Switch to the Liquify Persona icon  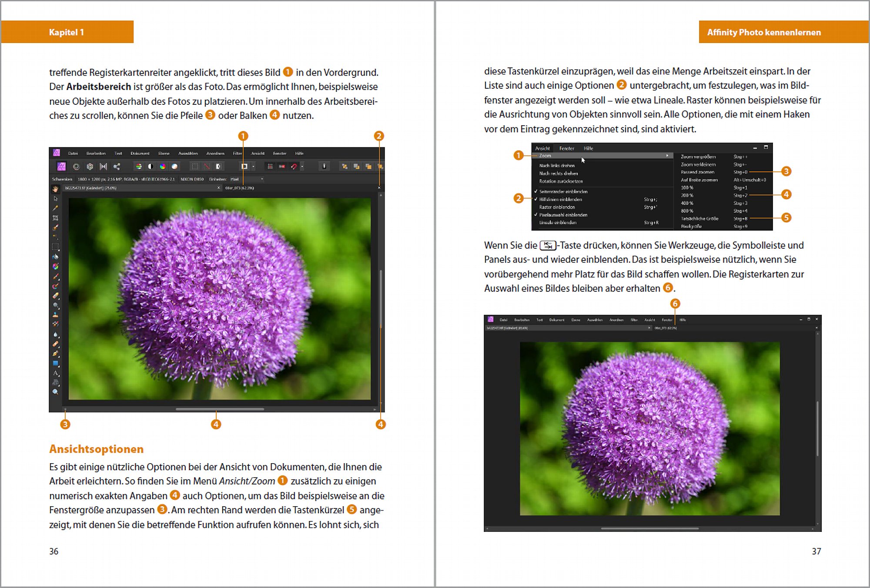(x=76, y=166)
